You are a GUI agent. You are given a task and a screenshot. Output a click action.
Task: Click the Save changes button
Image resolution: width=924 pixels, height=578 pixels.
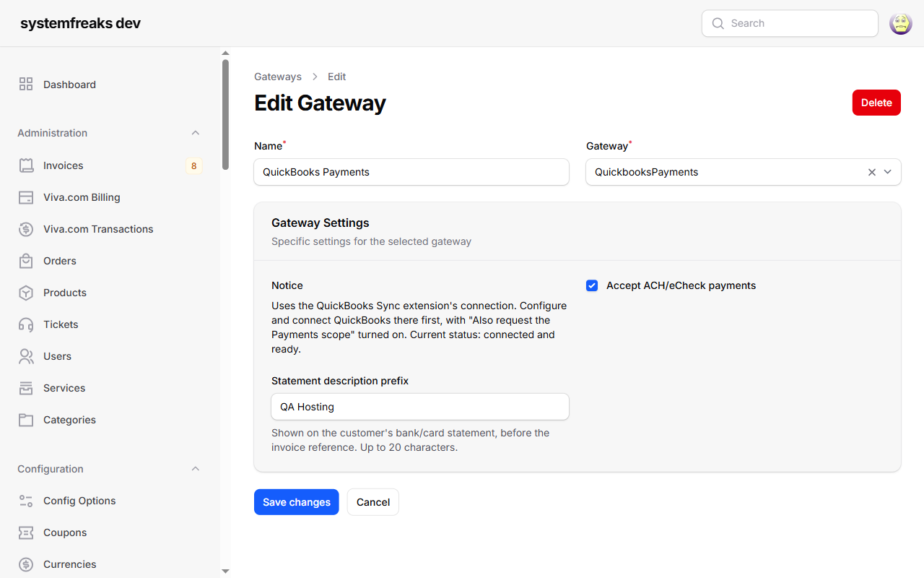[x=297, y=502]
